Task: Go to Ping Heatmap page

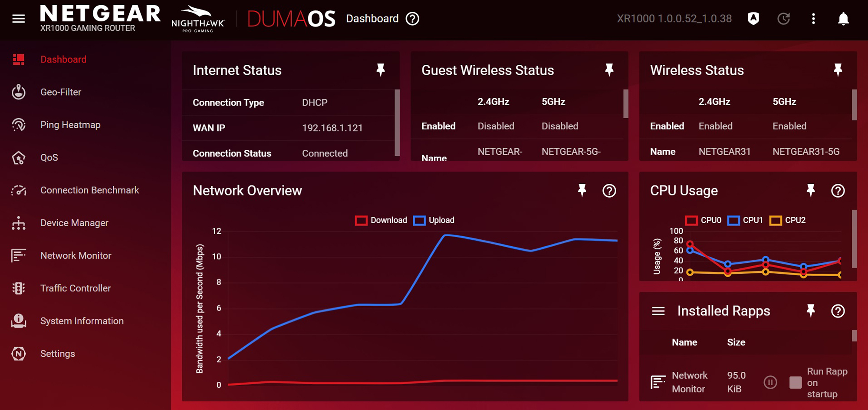Action: pyautogui.click(x=70, y=125)
